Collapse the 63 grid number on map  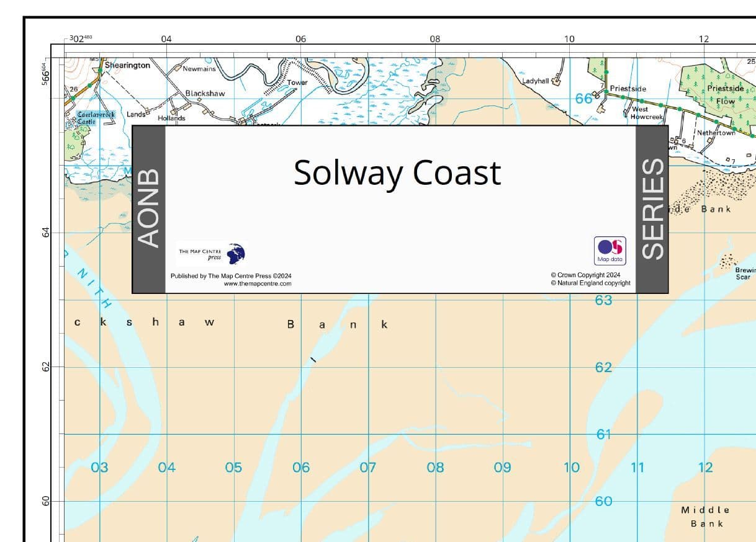point(604,300)
